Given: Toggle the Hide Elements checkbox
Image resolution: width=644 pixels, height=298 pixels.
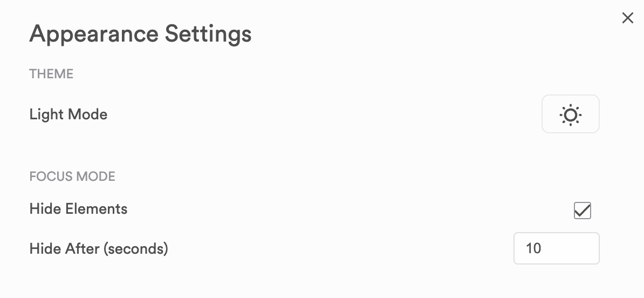Looking at the screenshot, I should 583,211.
